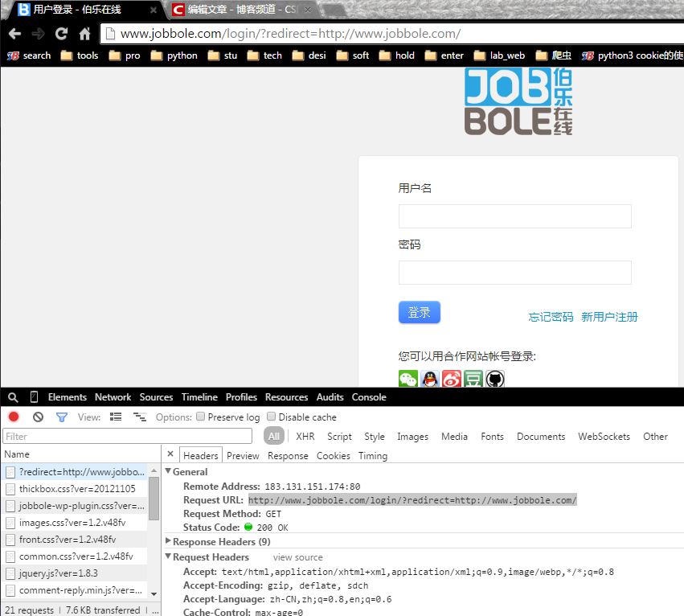684x616 pixels.
Task: Open the soft bookmark folder
Action: click(353, 55)
